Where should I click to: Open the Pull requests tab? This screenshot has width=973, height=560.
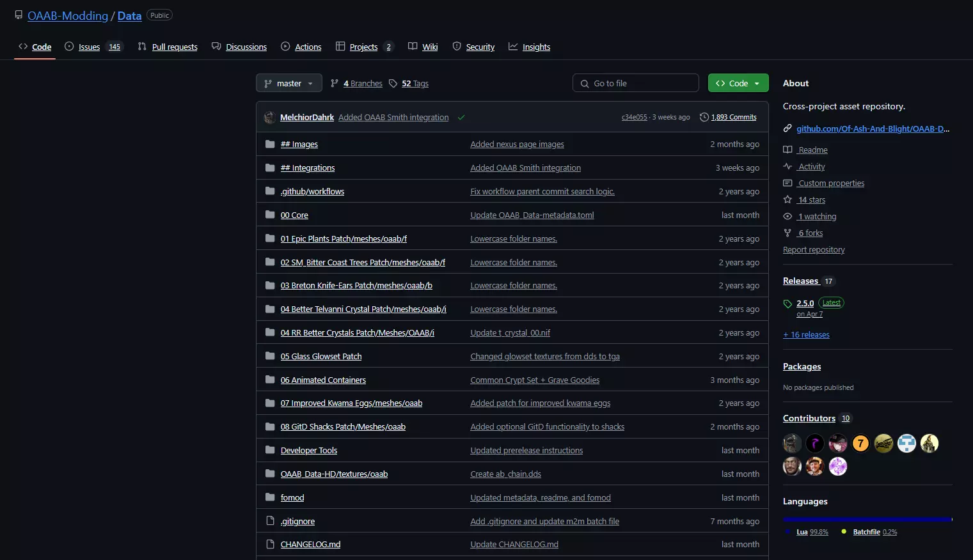tap(168, 47)
